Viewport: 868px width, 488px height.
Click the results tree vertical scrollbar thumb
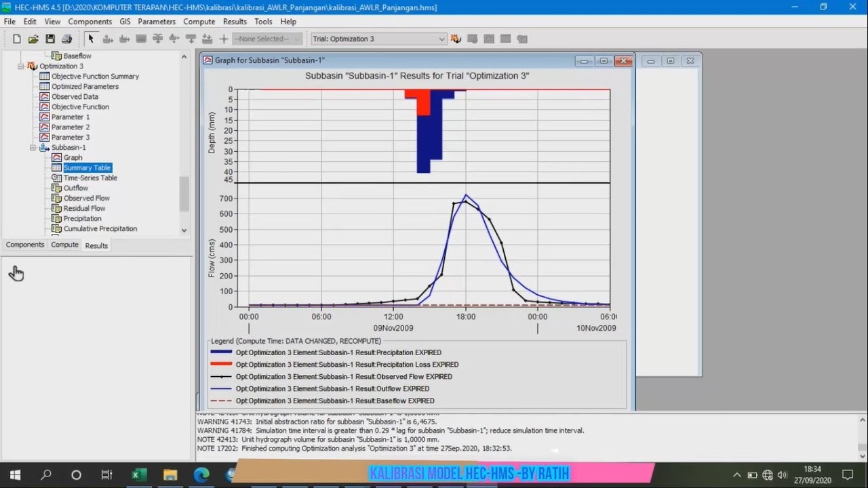pyautogui.click(x=184, y=195)
